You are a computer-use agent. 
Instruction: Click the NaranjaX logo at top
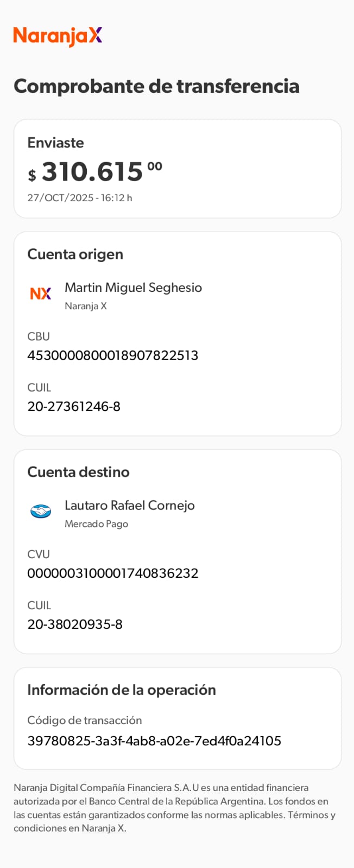tap(58, 36)
